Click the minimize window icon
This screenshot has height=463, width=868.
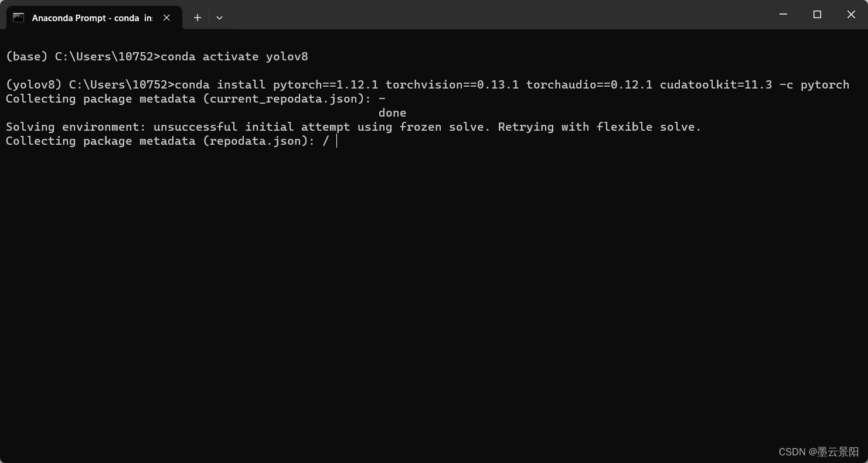coord(783,14)
